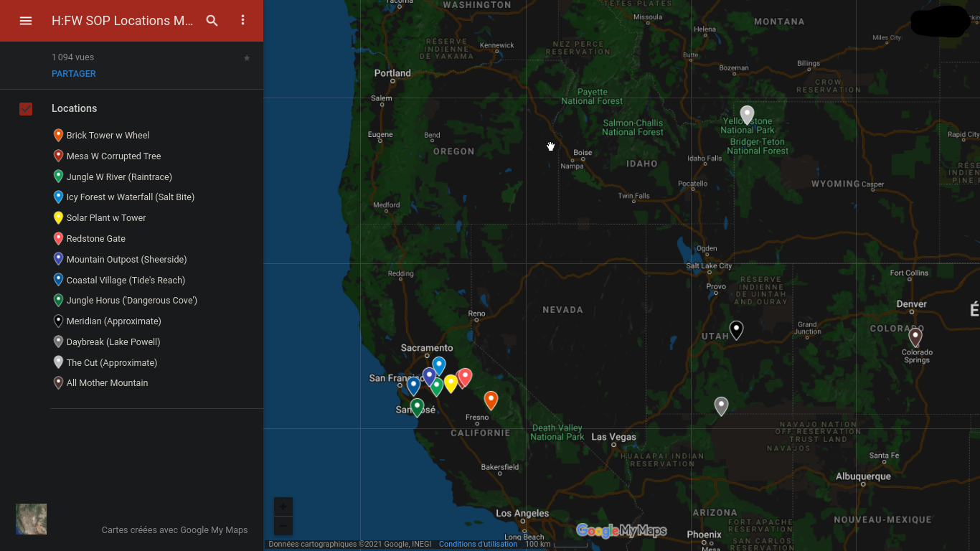Click the green pin left of the yellow pin
This screenshot has width=980, height=551.
pos(436,387)
